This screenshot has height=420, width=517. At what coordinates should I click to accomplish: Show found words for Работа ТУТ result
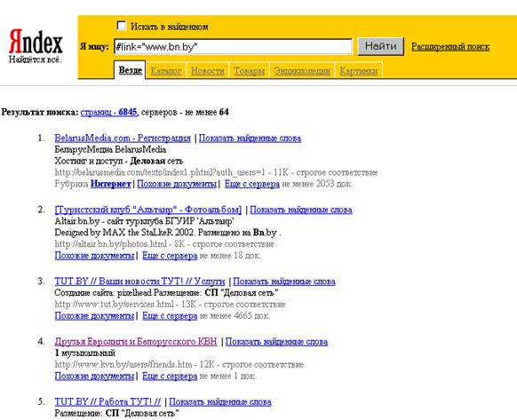coord(220,402)
